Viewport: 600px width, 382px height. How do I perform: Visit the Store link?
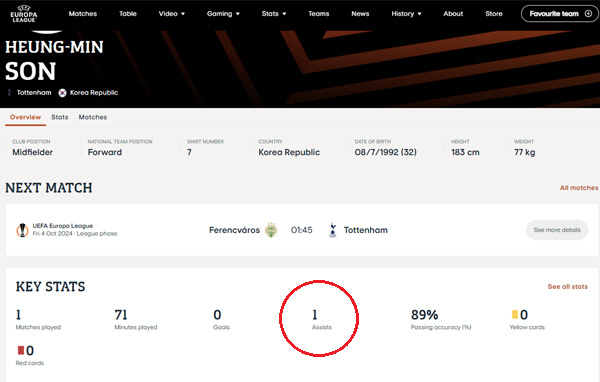[494, 14]
